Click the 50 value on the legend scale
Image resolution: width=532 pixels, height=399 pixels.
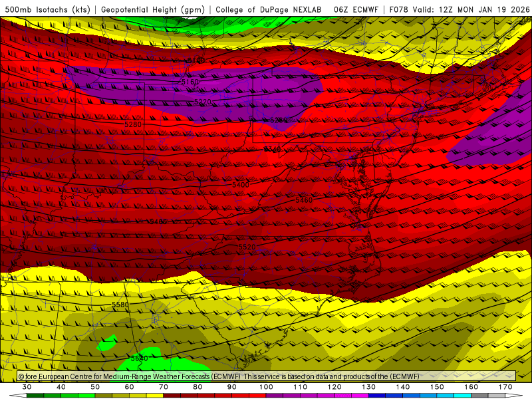click(95, 387)
